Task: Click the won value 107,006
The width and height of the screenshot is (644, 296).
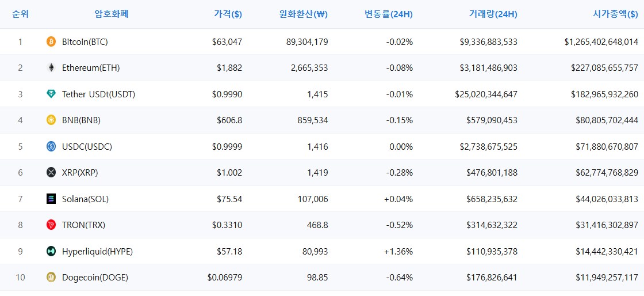Action: click(x=313, y=199)
